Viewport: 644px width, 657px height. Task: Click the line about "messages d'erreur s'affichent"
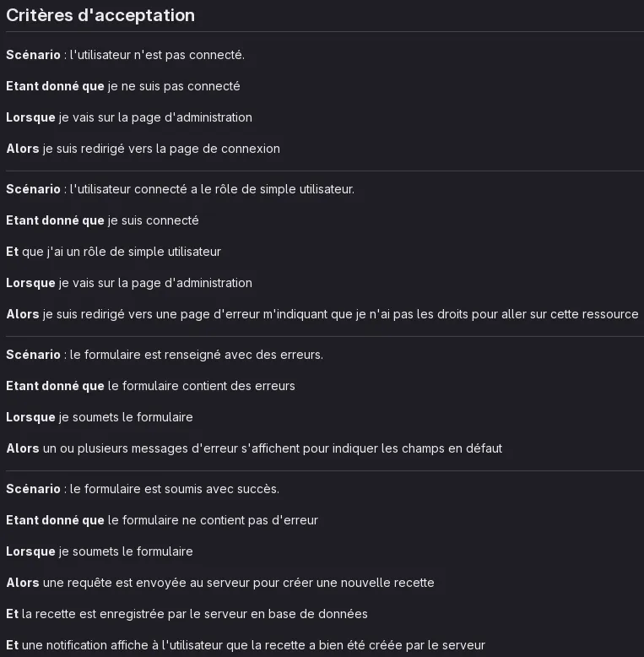254,448
